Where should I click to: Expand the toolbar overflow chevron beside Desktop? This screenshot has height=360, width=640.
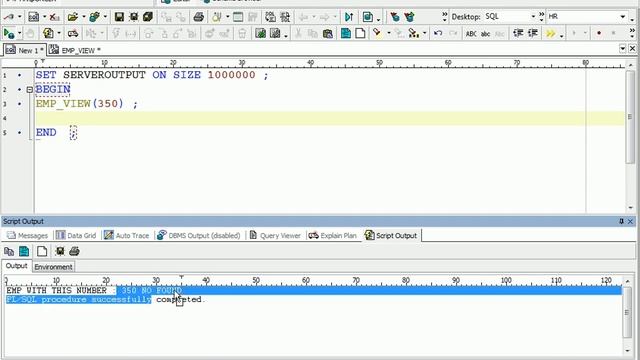444,17
